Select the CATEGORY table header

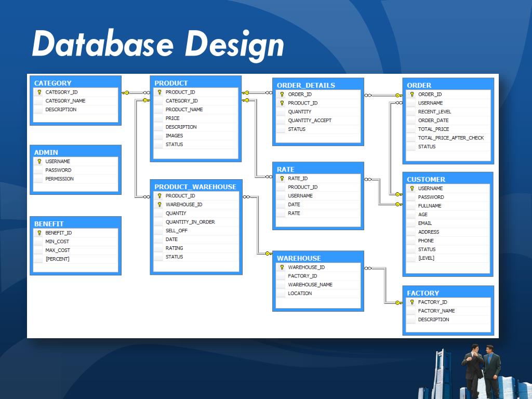click(76, 83)
